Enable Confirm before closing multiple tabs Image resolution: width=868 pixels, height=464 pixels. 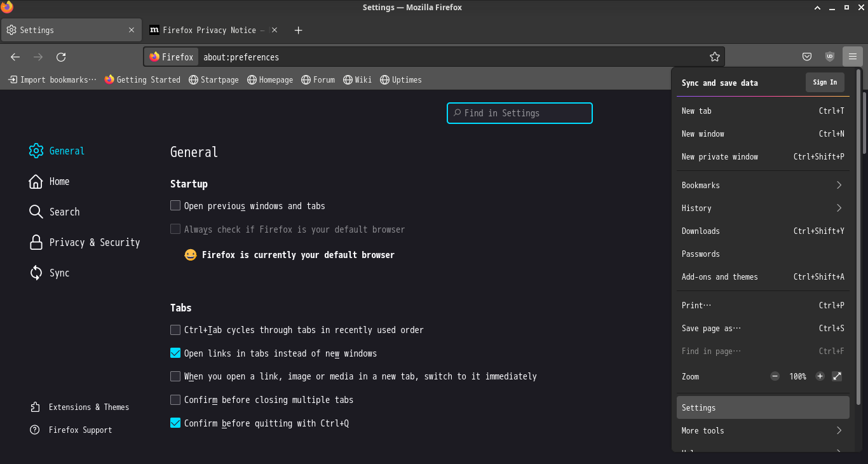coord(175,400)
